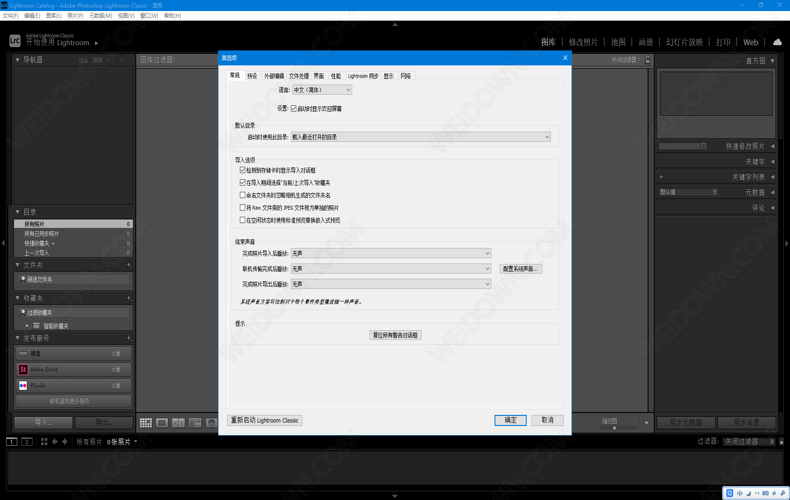Select main window button 1 in filmstrip
The height and width of the screenshot is (500, 790).
click(x=12, y=442)
